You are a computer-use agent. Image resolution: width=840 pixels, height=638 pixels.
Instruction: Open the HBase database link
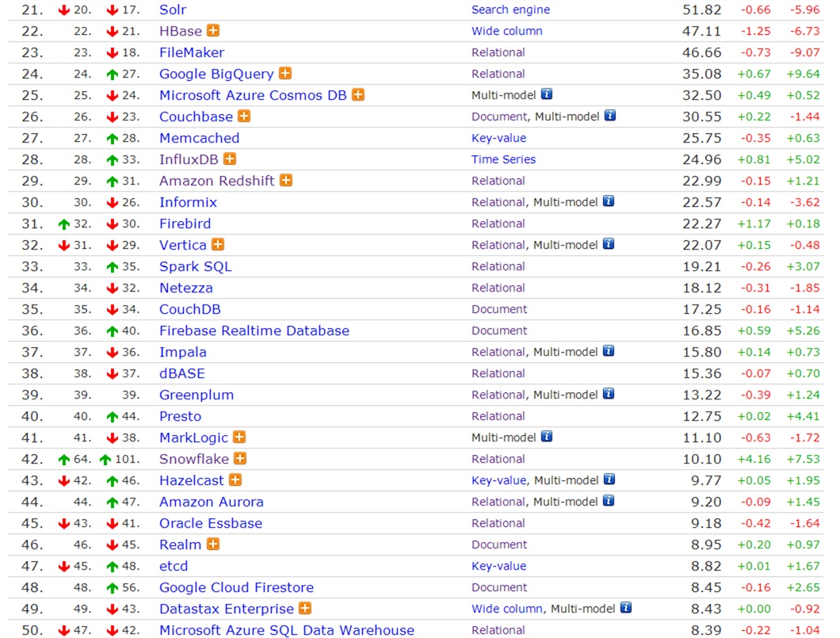(x=181, y=31)
